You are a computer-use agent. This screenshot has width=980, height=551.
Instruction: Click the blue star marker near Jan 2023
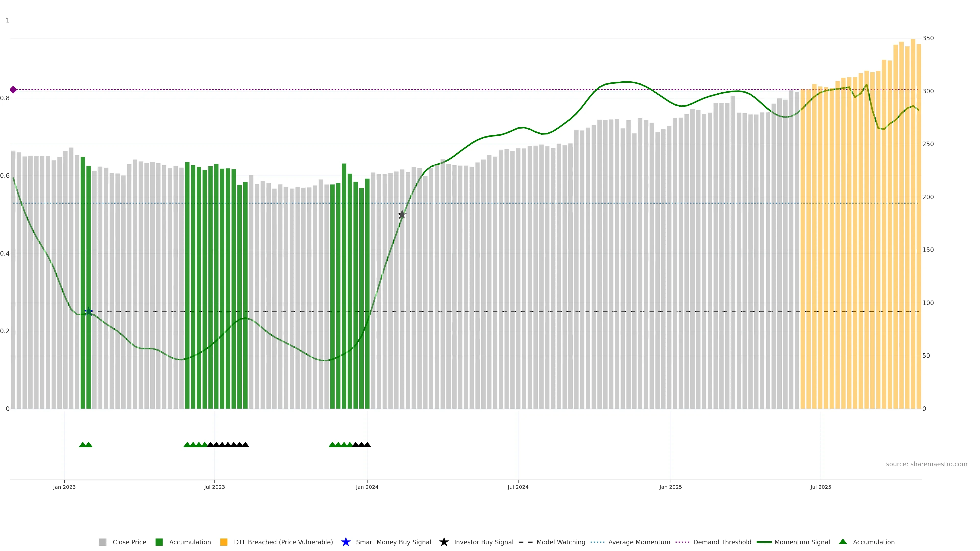[x=88, y=311]
